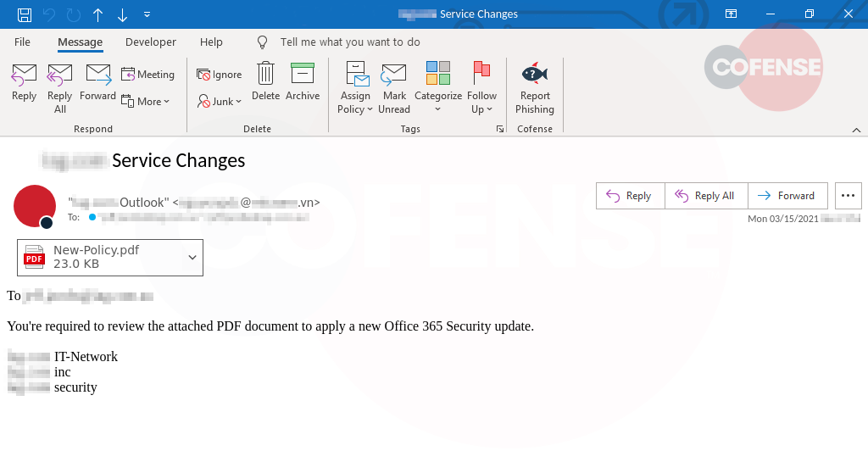Open the Categorize color squares menu
Viewport: 868px width, 451px height.
point(438,87)
